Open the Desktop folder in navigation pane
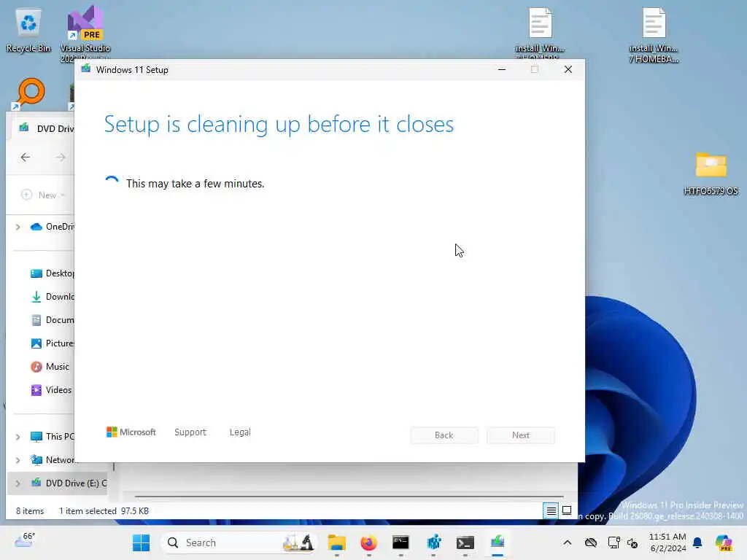Viewport: 747px width, 560px height. pos(53,273)
